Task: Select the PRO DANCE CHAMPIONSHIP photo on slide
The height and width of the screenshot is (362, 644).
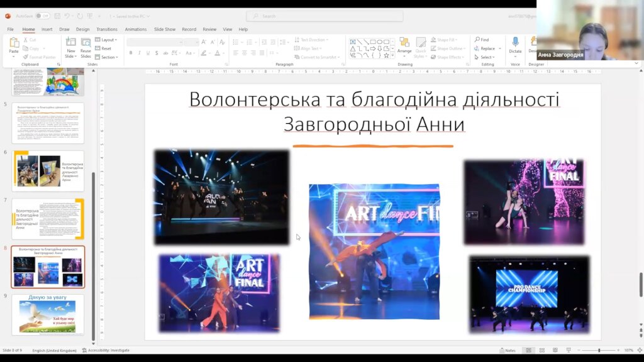Action: [x=529, y=294]
